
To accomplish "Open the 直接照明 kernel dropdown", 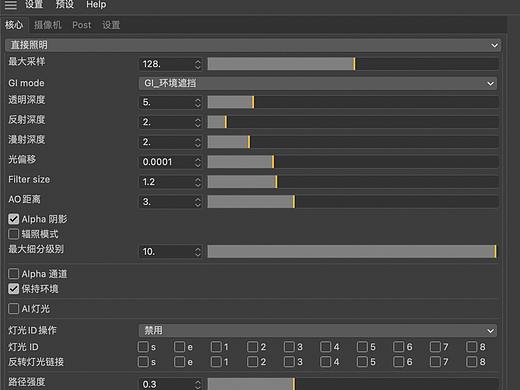I will [253, 45].
